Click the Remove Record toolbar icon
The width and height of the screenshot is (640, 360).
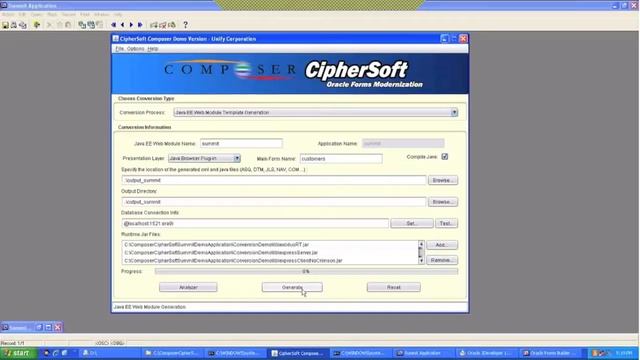pos(163,25)
